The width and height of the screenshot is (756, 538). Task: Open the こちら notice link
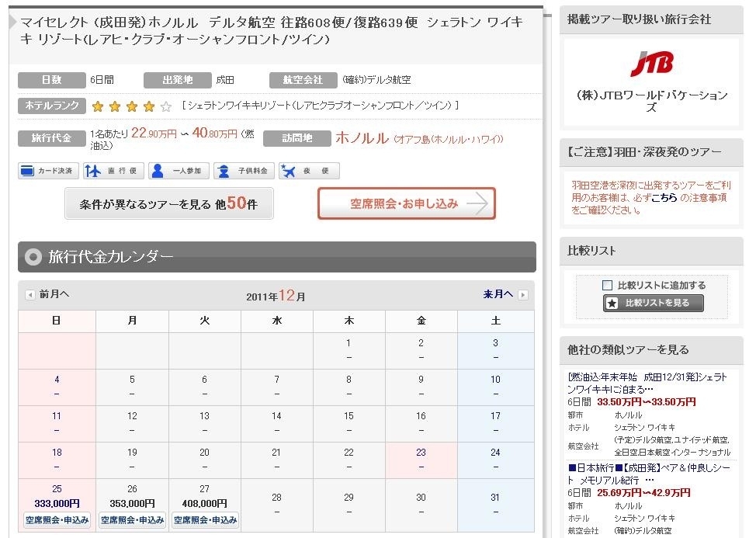click(664, 198)
